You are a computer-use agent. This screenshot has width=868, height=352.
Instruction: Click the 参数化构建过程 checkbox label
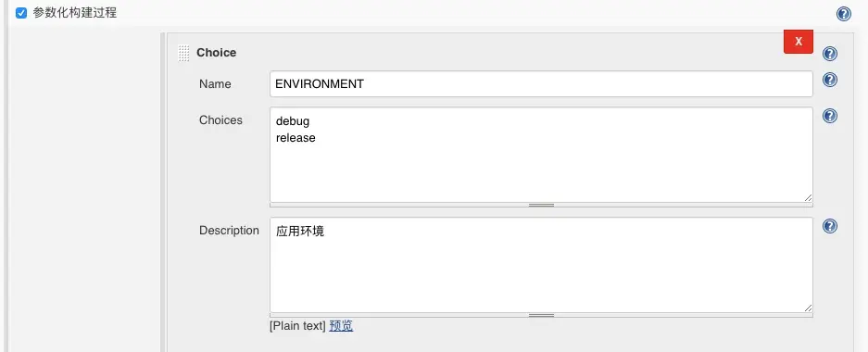point(75,13)
